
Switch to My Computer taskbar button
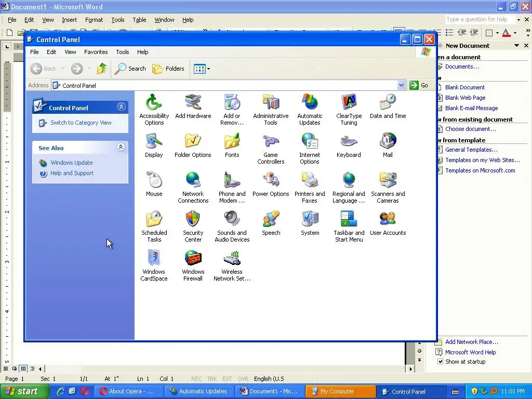340,391
